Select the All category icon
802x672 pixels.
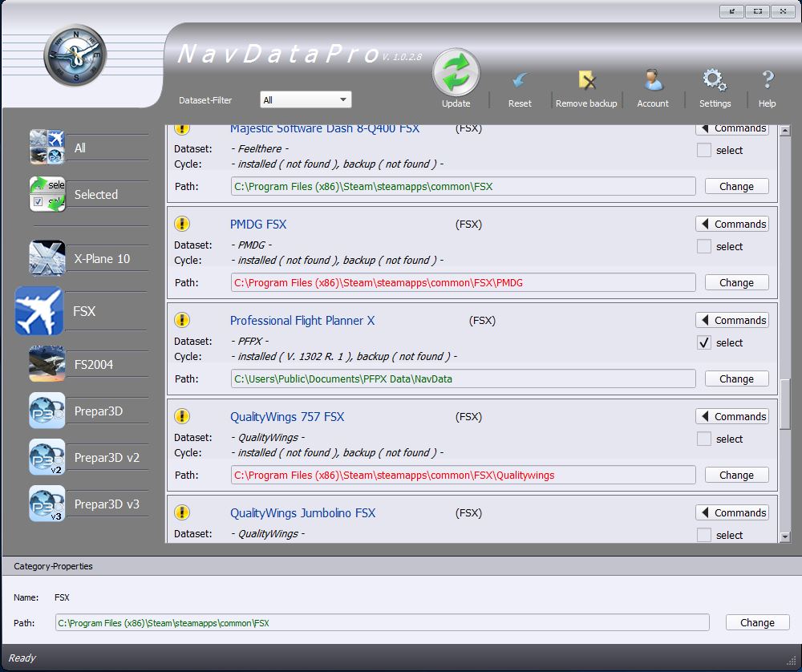(x=47, y=148)
